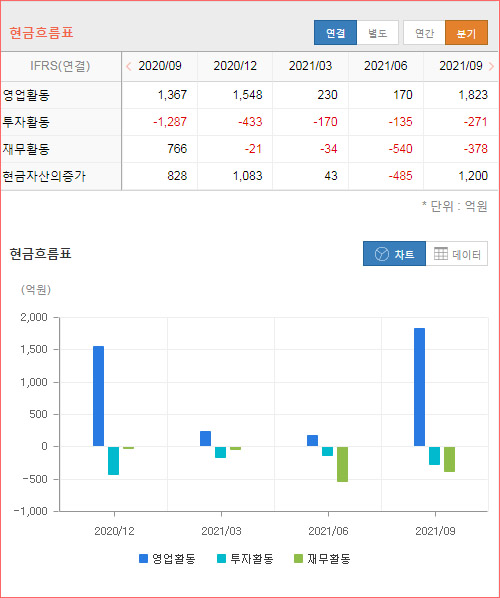
Task: Toggle the 재무활동 legend green swatch
Action: click(299, 559)
